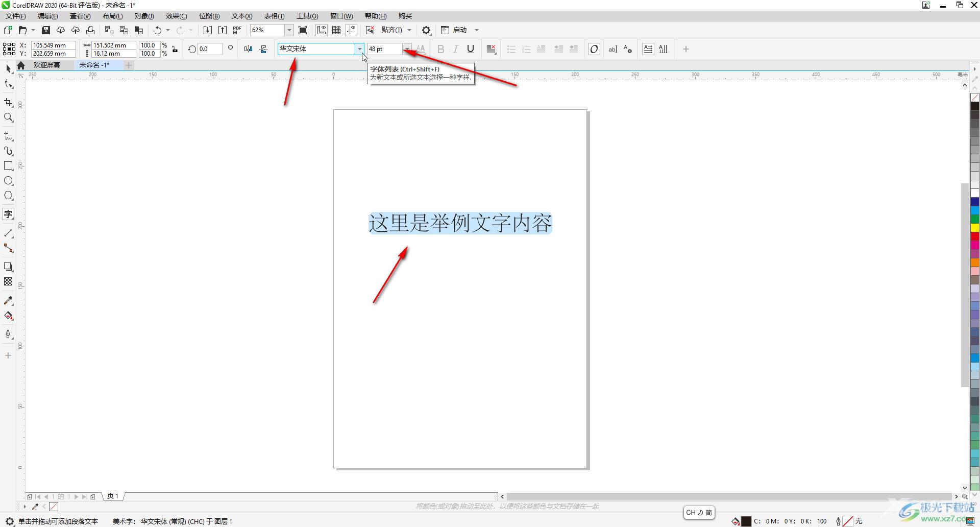Image resolution: width=980 pixels, height=527 pixels.
Task: Open the 效果(C) menu
Action: 177,16
